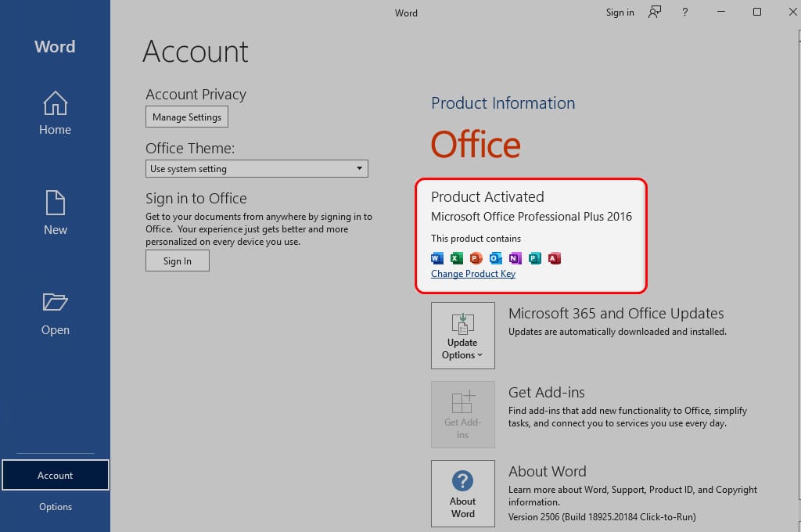Click the disabled Get Add-ins button
The width and height of the screenshot is (801, 532).
point(463,415)
